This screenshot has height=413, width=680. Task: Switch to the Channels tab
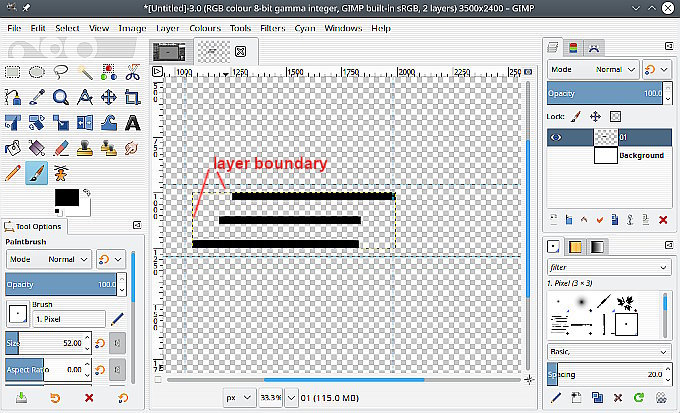point(573,48)
